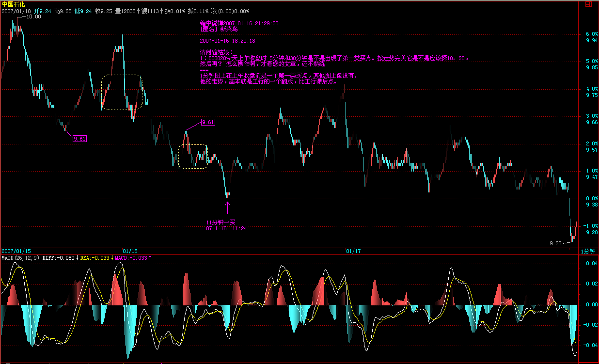Click the 01/17 date on time axis

353,251
